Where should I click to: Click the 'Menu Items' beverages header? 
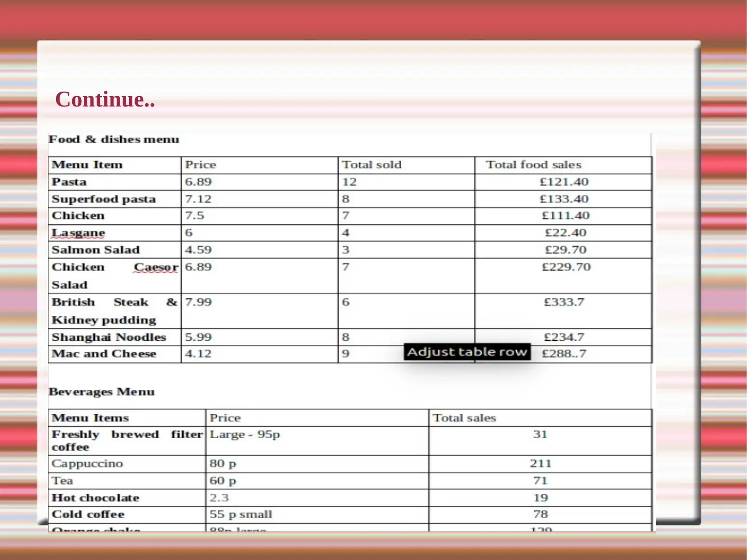point(127,418)
